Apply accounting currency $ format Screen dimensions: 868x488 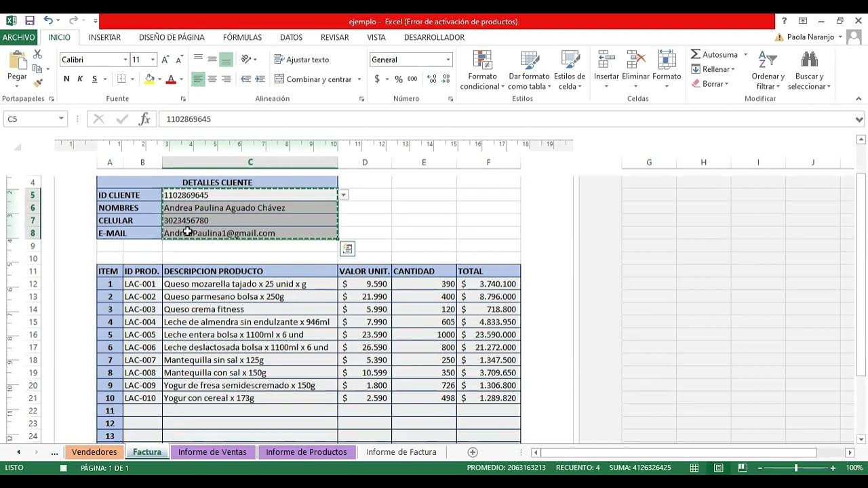tap(377, 79)
